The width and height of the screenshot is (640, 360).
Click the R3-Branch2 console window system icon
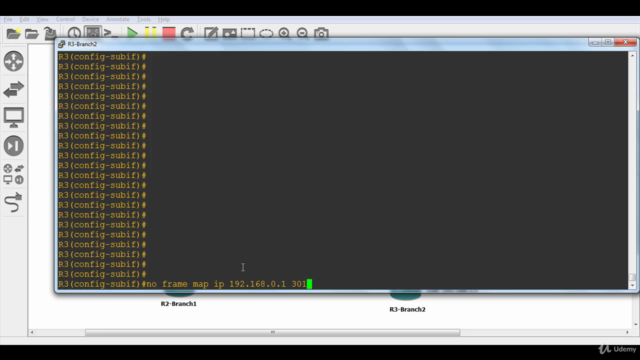pos(62,44)
